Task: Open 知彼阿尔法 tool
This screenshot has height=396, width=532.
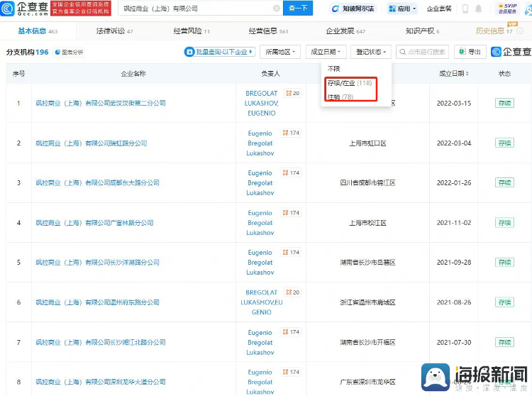Action: pos(353,9)
